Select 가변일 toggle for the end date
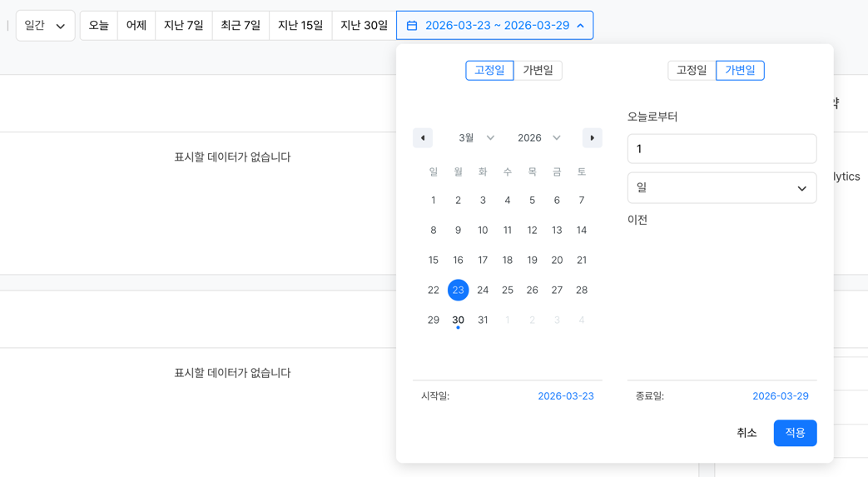This screenshot has width=868, height=477. coord(740,71)
